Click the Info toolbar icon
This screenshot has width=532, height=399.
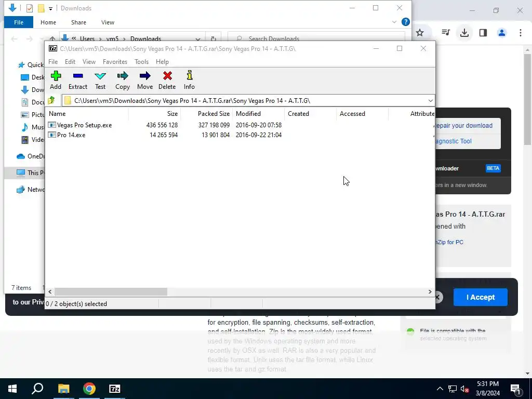click(189, 80)
